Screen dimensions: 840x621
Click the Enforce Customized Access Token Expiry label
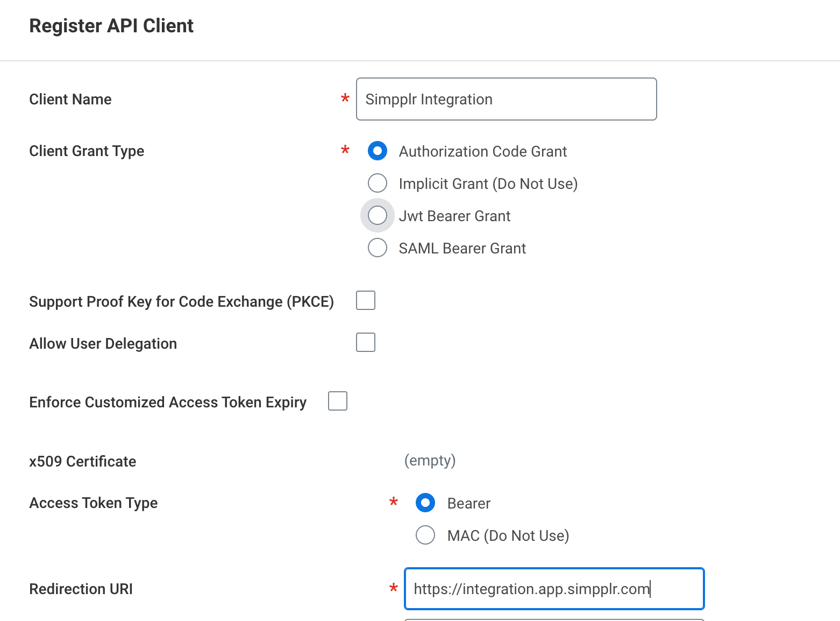(x=168, y=403)
